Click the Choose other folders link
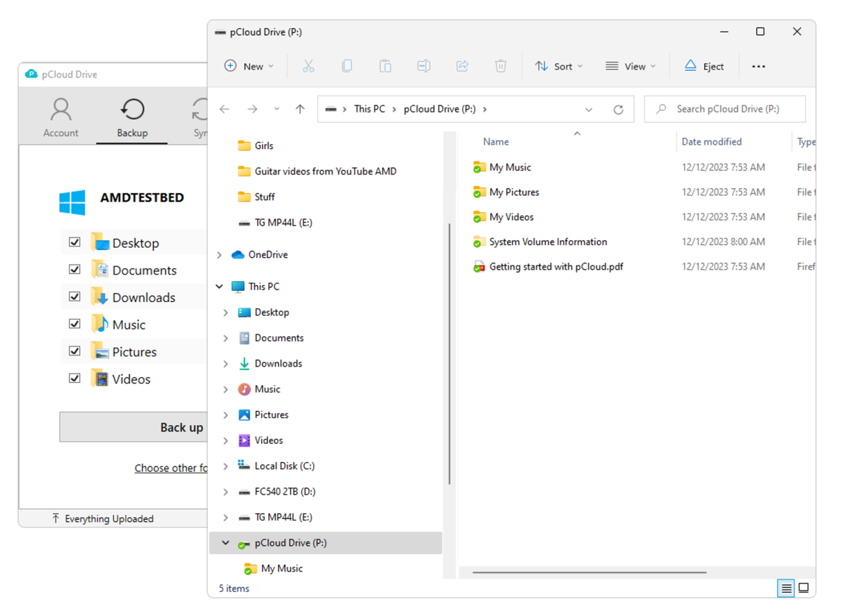Viewport: 843px width, 616px height. point(171,468)
